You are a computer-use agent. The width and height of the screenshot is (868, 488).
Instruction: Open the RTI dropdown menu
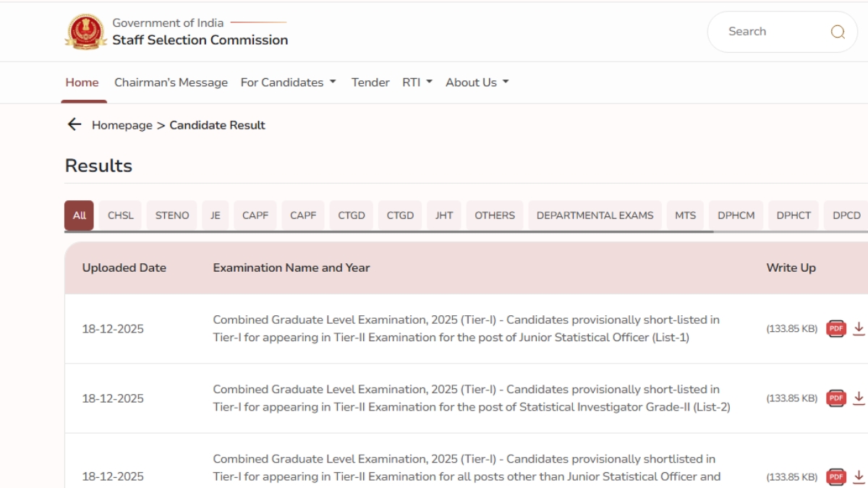point(417,82)
